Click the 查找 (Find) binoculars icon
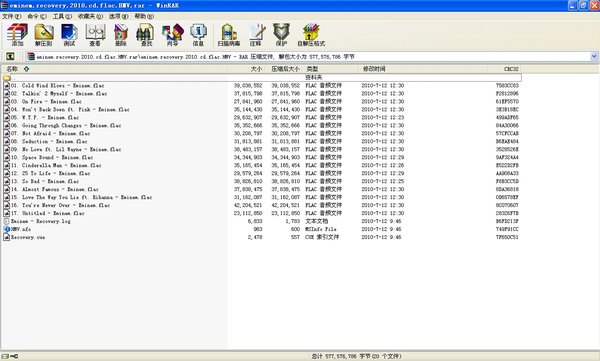The height and width of the screenshot is (361, 600). (146, 34)
